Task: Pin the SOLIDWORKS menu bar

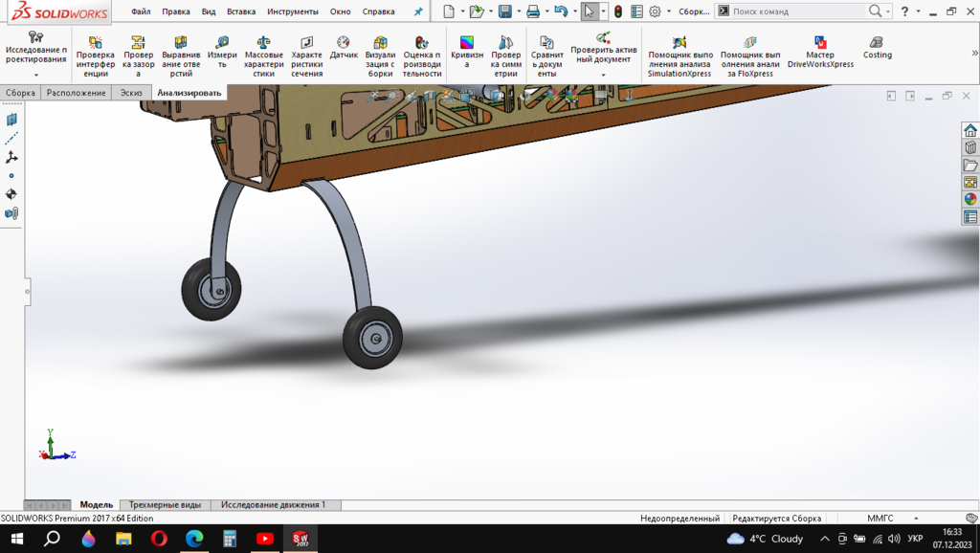Action: point(417,11)
